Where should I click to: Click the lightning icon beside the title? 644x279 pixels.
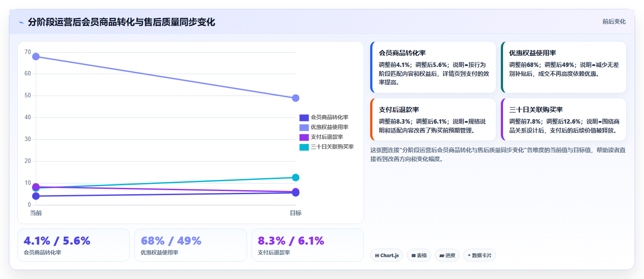coord(21,22)
